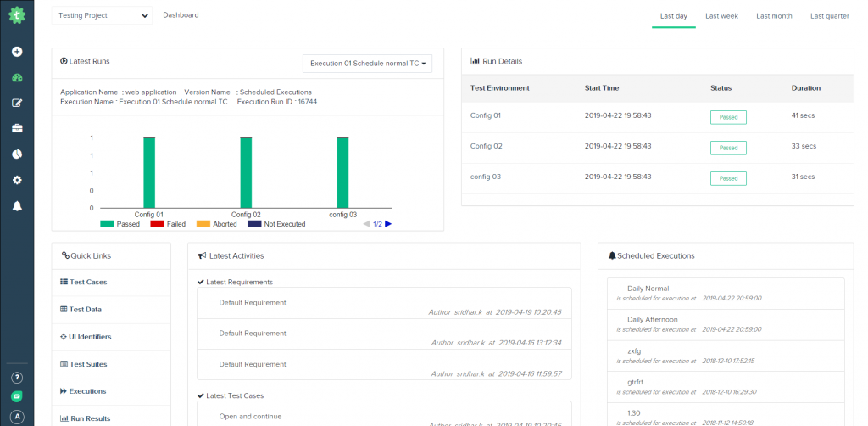
Task: Click the 41 secs duration value
Action: [803, 115]
